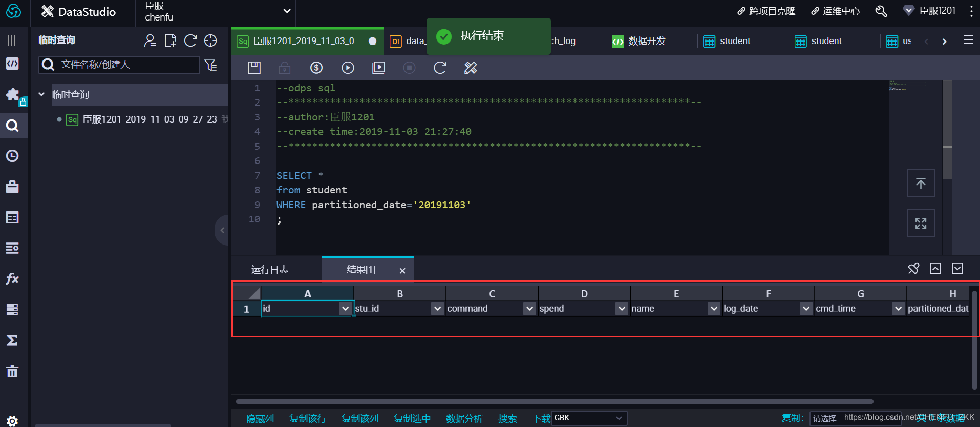The height and width of the screenshot is (427, 980).
Task: Refresh the 临时查询 panel list
Action: click(190, 40)
